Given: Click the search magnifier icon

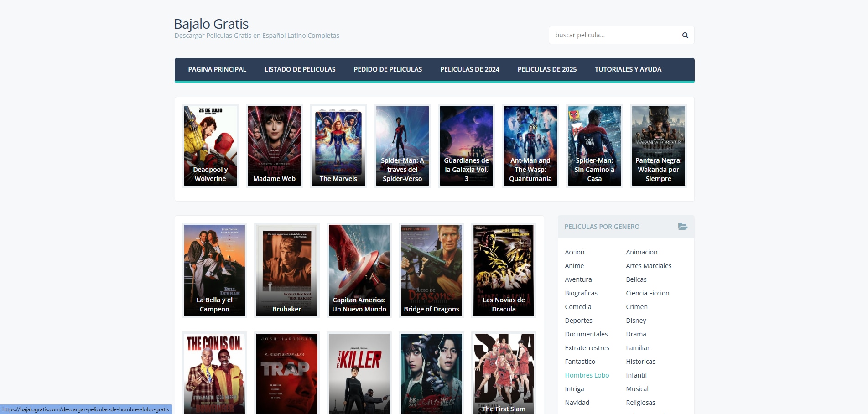Looking at the screenshot, I should [x=685, y=35].
